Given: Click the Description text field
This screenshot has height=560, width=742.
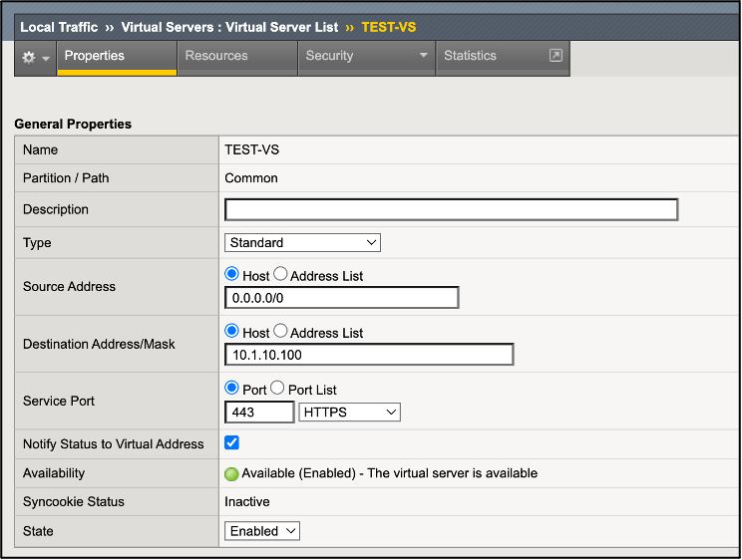Looking at the screenshot, I should (451, 209).
